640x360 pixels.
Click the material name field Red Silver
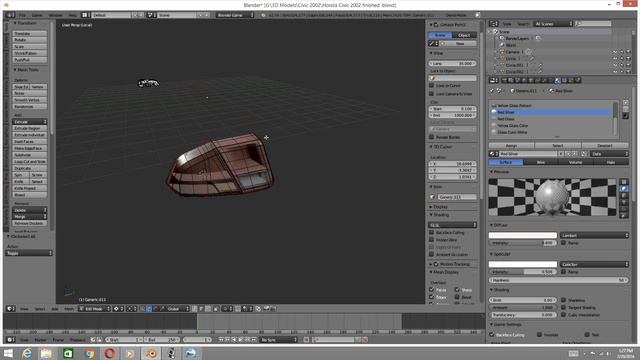[528, 154]
